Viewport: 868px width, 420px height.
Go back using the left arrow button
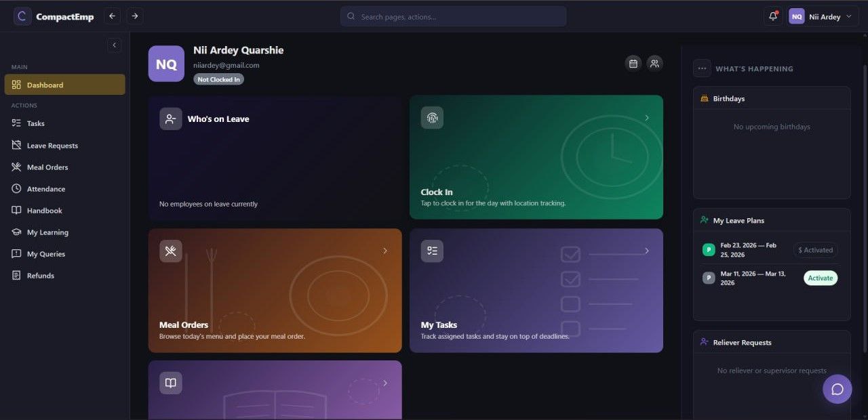click(x=113, y=16)
